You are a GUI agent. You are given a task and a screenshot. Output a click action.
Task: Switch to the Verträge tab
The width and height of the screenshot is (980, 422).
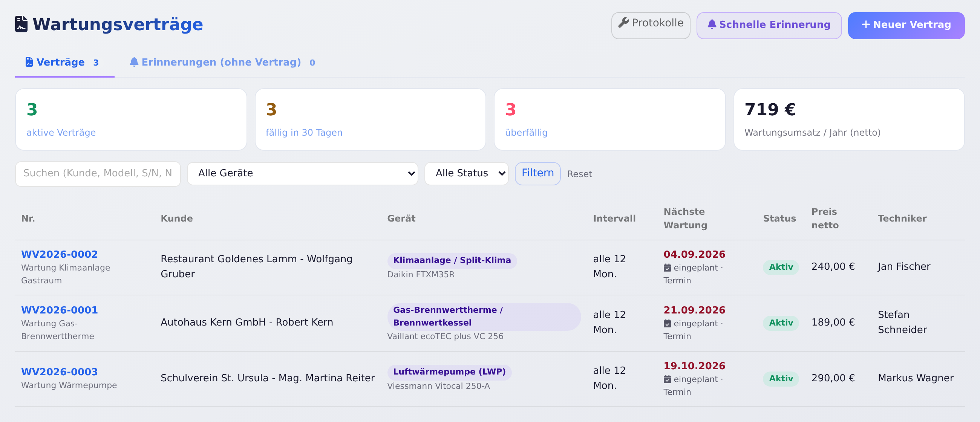coord(65,62)
